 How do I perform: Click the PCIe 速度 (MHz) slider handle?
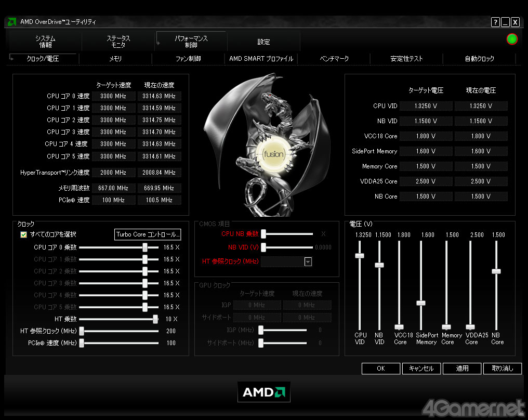click(82, 343)
